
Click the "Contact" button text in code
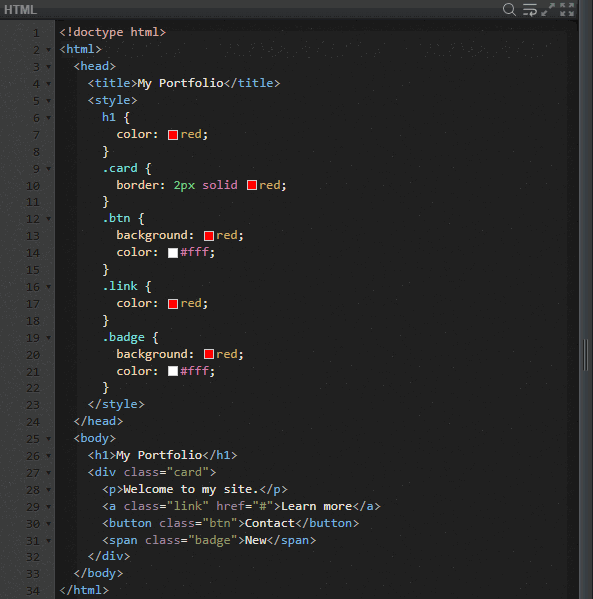point(270,523)
